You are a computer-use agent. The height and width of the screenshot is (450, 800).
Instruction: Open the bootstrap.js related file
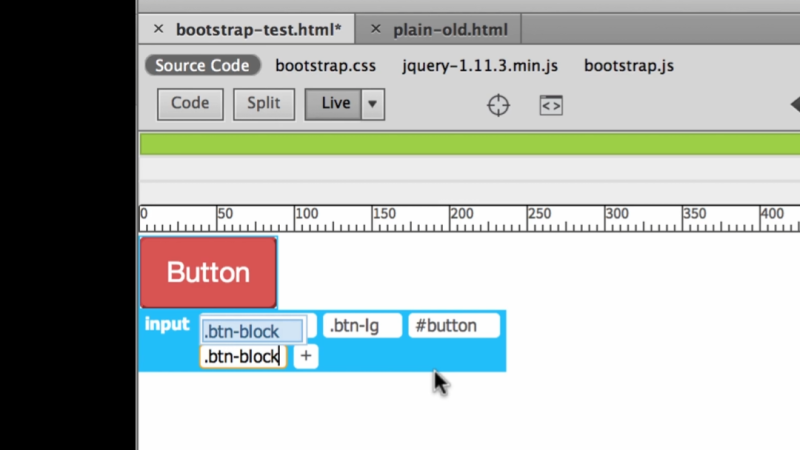[629, 66]
